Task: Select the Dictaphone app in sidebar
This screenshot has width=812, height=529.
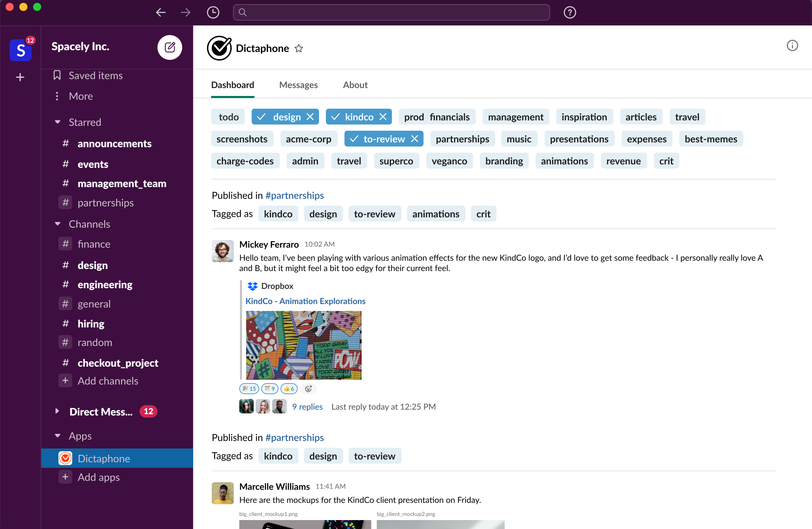Action: tap(117, 458)
